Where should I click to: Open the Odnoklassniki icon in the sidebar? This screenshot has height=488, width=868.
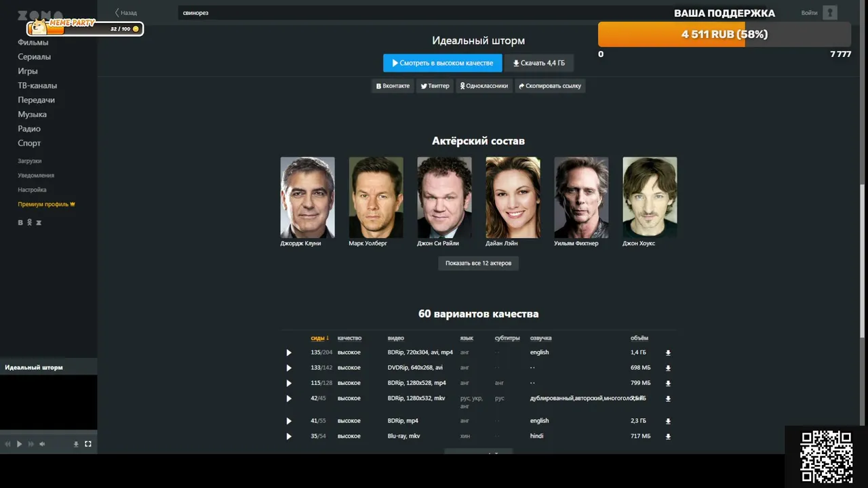click(x=29, y=222)
